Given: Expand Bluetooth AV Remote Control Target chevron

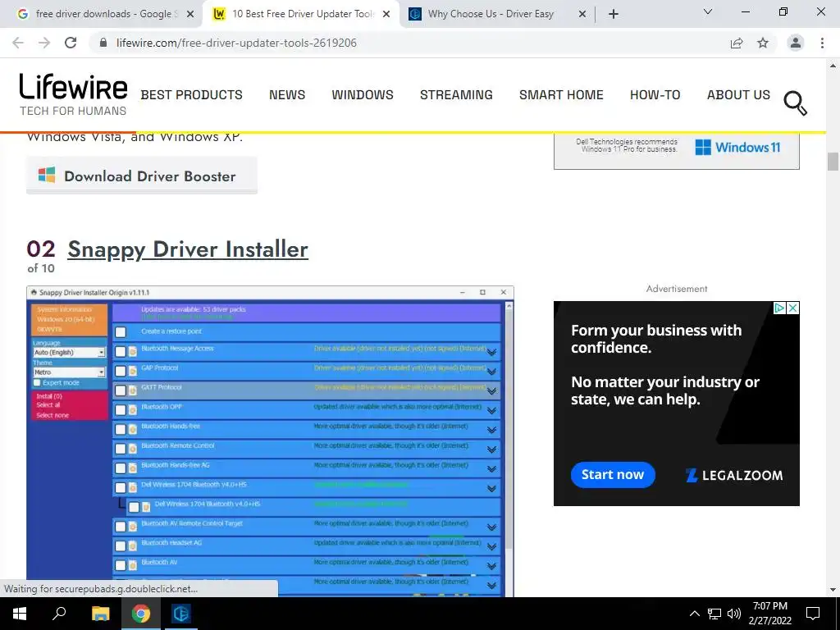Looking at the screenshot, I should pyautogui.click(x=492, y=527).
